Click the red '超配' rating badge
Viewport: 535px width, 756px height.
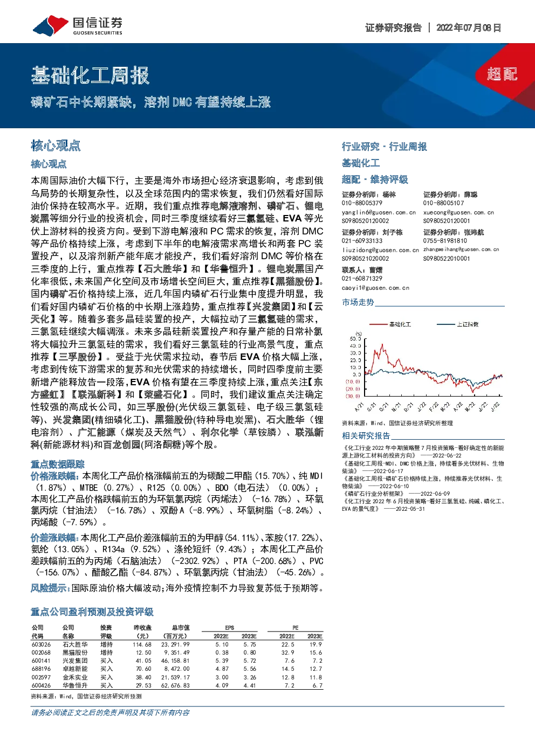point(502,74)
